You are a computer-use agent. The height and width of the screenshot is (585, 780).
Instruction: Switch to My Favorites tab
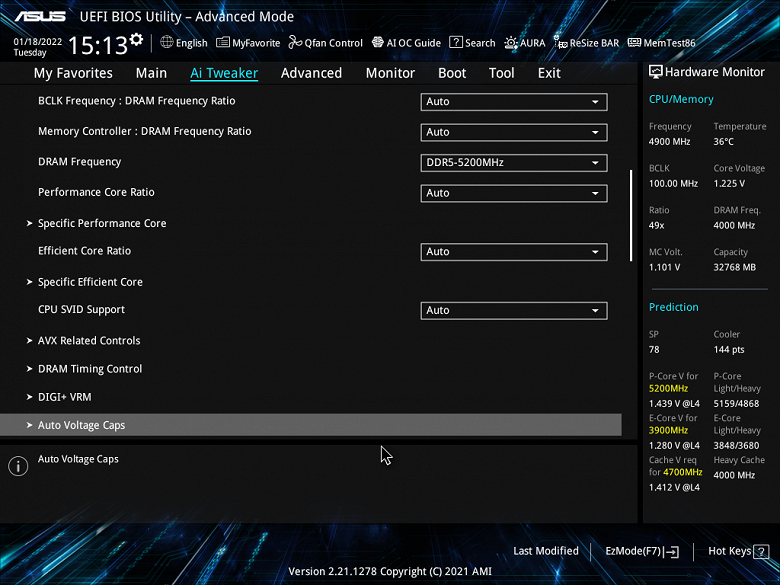[73, 73]
